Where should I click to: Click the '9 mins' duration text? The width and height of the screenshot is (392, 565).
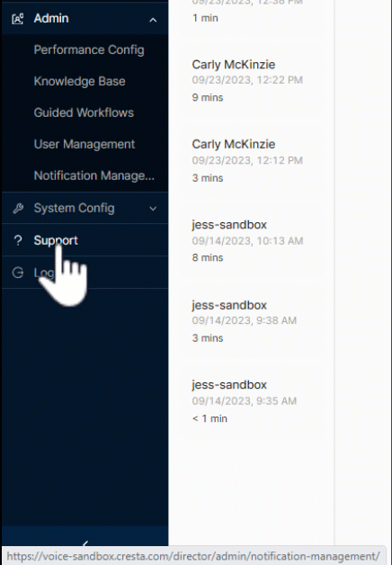point(208,97)
